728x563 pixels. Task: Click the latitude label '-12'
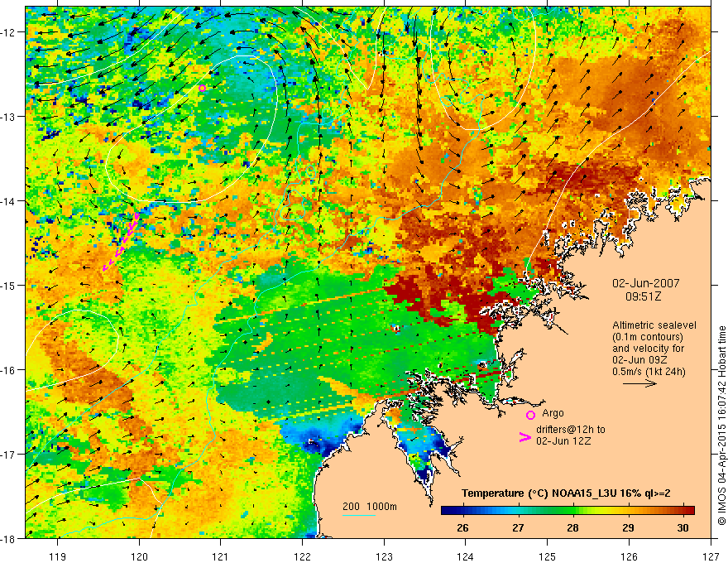point(10,32)
